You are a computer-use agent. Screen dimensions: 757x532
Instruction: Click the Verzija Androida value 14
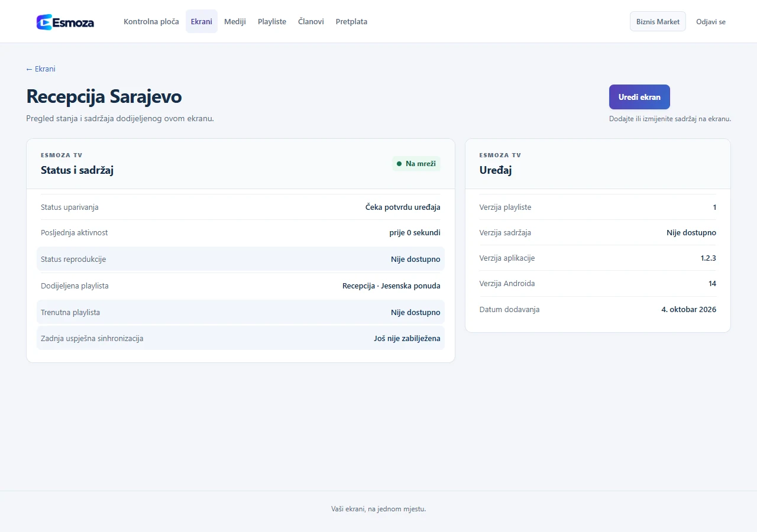click(712, 284)
